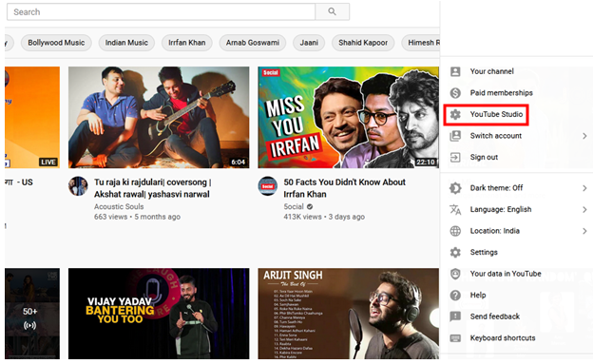Expand the Language submenu arrow
The image size is (593, 364).
(x=584, y=210)
